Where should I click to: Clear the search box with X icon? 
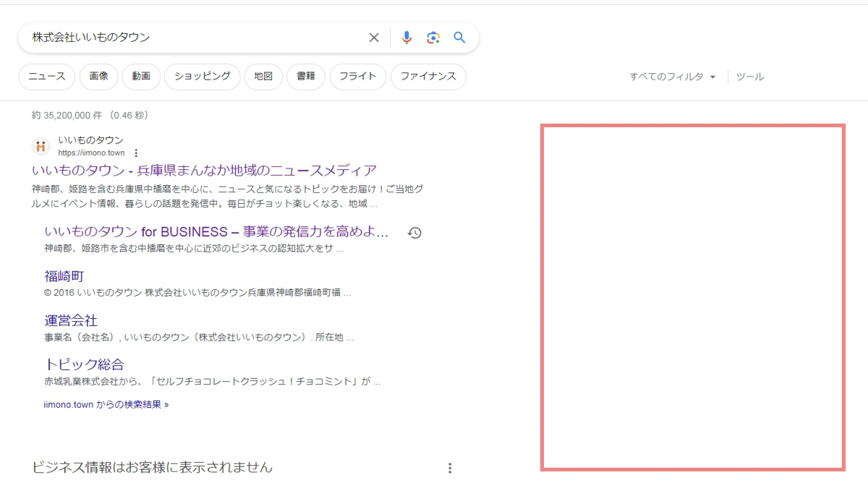tap(374, 38)
